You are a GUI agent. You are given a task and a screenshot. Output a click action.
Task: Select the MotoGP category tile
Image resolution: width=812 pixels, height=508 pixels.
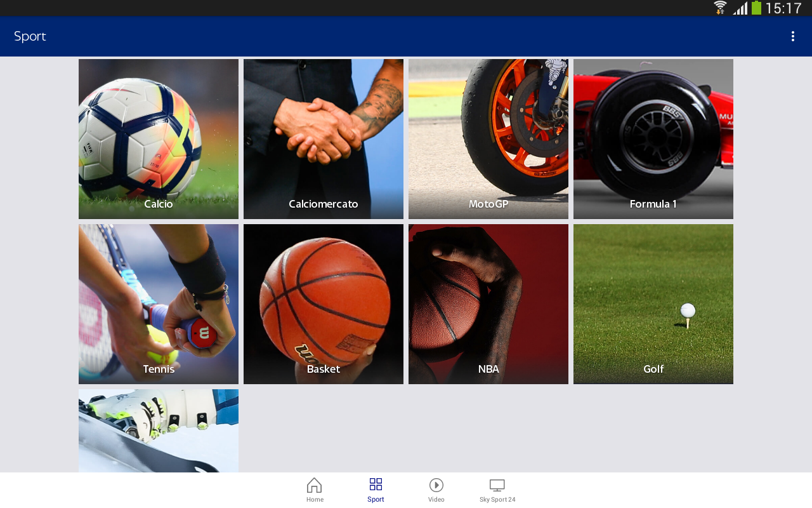[x=488, y=139]
